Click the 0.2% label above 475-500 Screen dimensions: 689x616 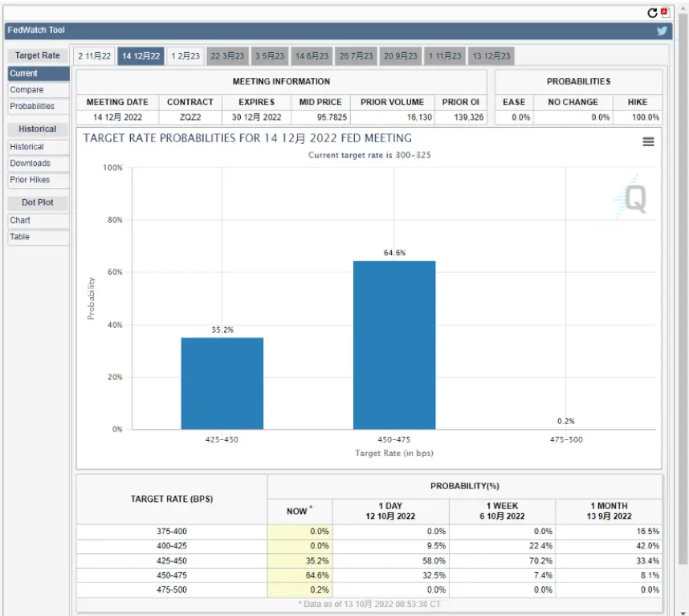[565, 421]
